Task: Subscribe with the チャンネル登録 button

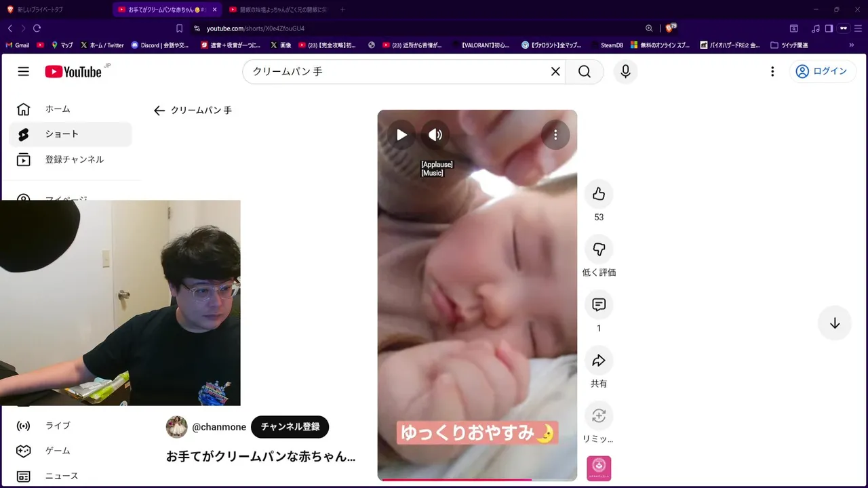Action: [290, 427]
